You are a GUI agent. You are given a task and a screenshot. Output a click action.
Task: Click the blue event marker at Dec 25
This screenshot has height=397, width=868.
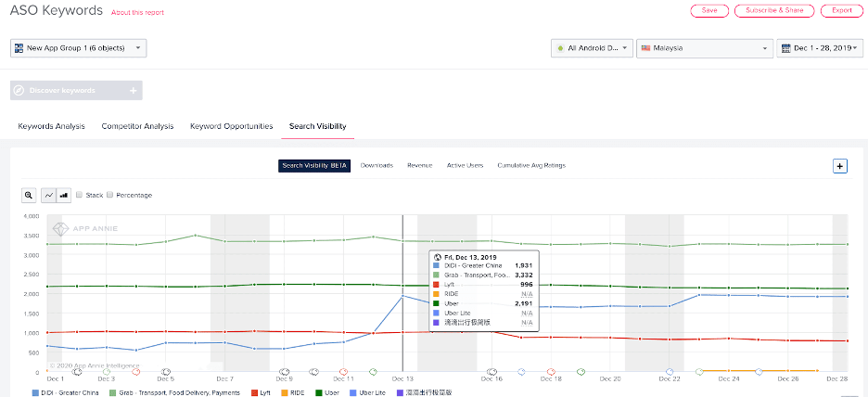click(759, 372)
